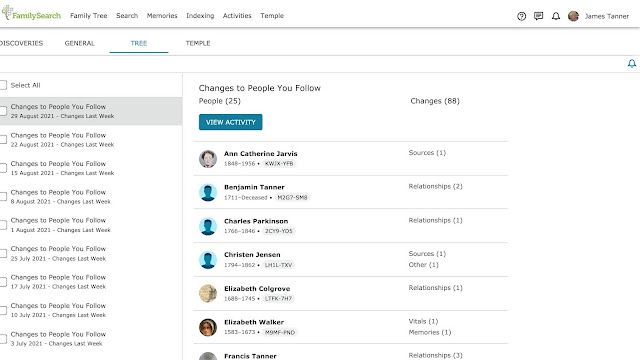Click Vitals (1) for Elizabeth Walker
Screen dimensions: 640x360
point(423,321)
